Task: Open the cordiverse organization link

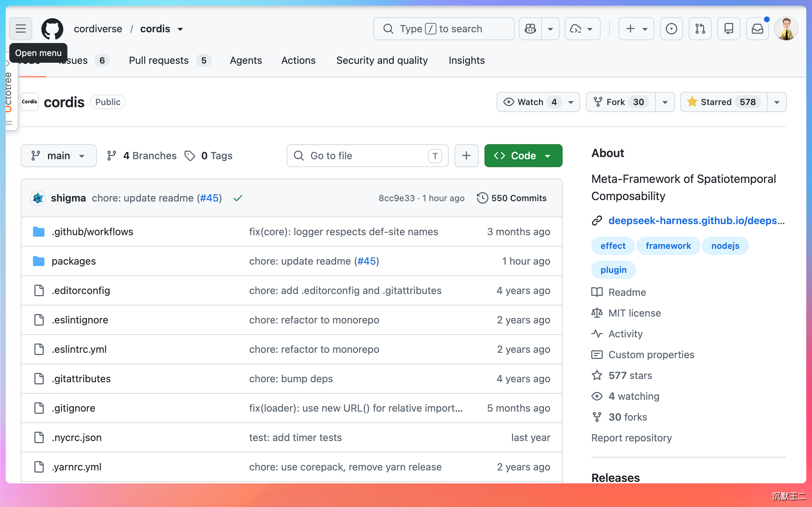Action: pos(98,29)
